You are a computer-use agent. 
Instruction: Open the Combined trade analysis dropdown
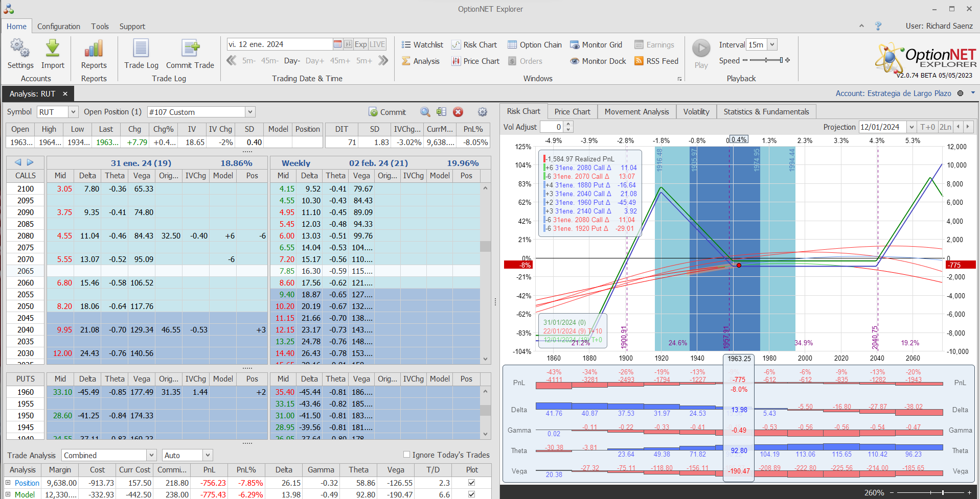click(151, 455)
